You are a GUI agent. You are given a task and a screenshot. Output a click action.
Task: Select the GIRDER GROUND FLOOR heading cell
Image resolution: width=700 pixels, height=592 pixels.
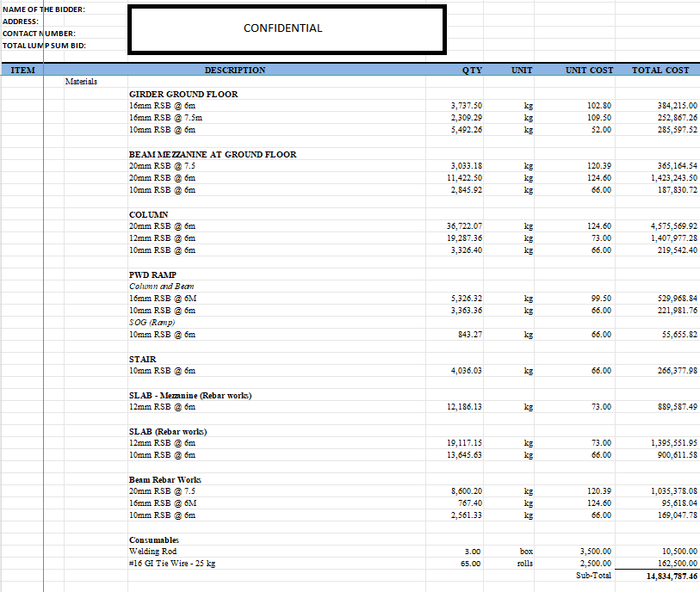183,94
